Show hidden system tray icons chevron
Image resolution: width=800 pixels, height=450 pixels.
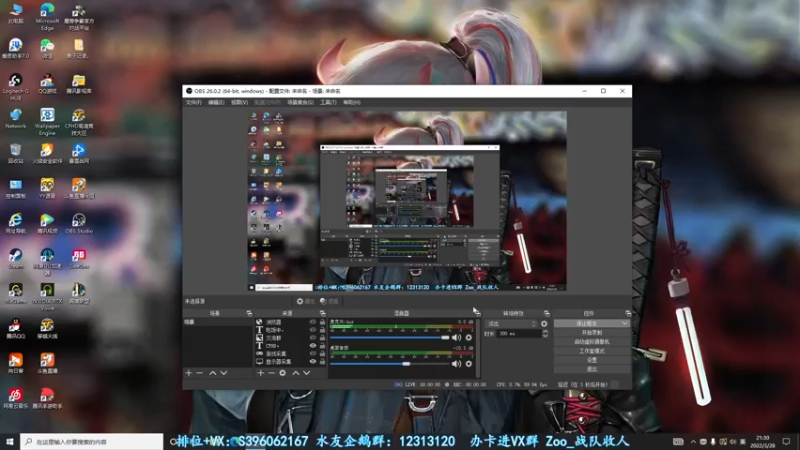coord(693,442)
